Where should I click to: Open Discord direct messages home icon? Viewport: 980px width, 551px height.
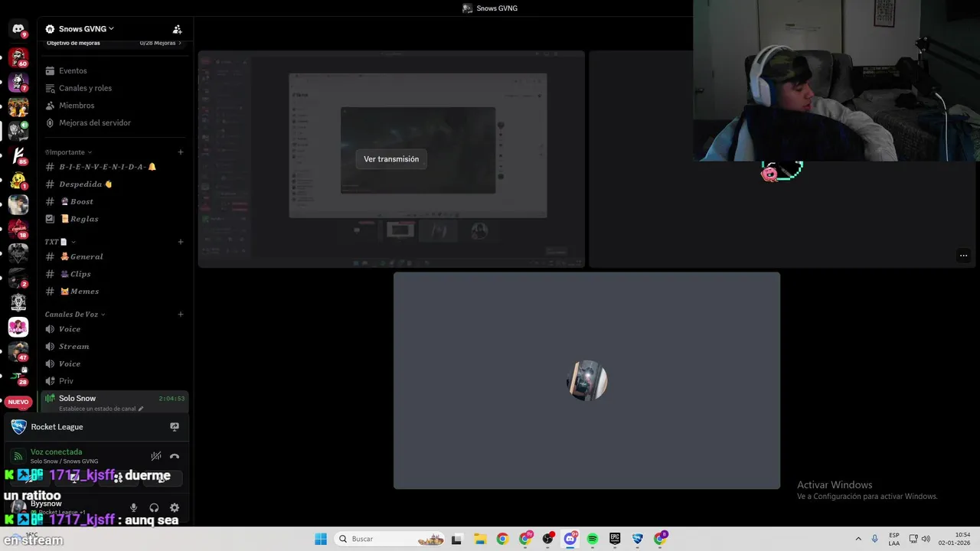[18, 29]
